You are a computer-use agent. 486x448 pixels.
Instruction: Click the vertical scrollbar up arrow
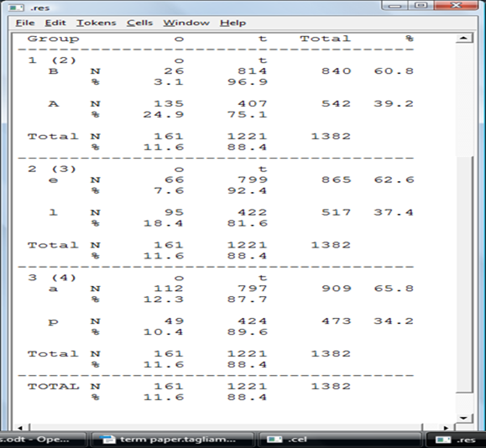463,38
